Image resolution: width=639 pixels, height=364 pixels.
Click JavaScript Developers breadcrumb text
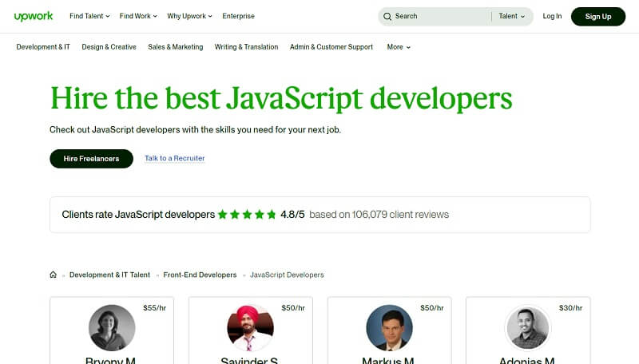click(287, 275)
